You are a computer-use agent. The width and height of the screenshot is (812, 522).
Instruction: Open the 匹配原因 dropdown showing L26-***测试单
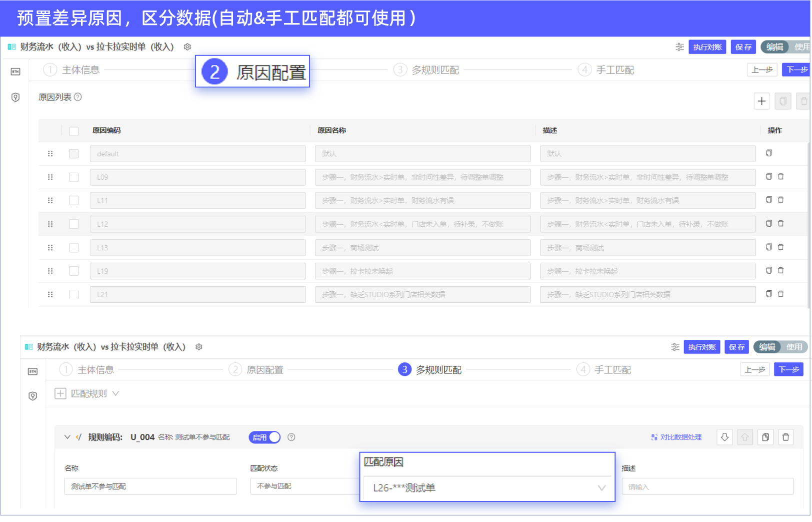487,488
